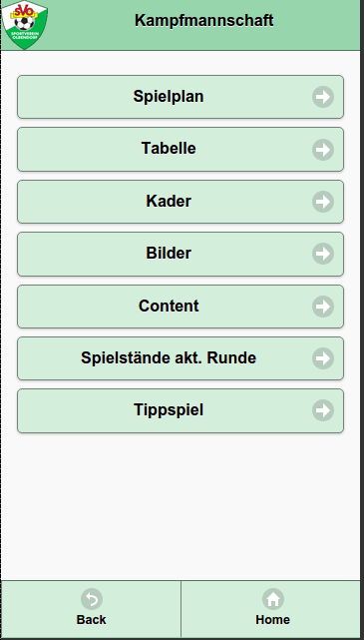364x640 pixels.
Task: Open the Tippspiel entry
Action: coord(181,410)
